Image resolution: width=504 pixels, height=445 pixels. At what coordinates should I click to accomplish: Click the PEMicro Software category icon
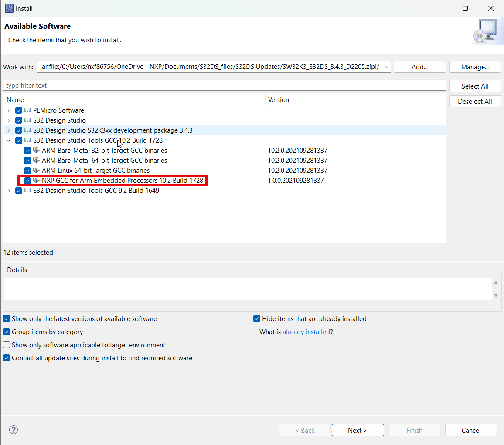27,110
